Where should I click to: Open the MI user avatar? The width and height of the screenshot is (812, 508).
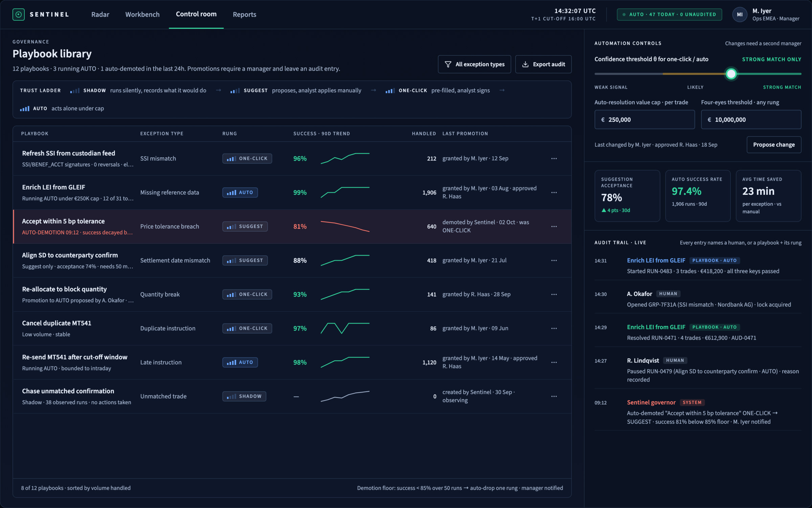740,15
